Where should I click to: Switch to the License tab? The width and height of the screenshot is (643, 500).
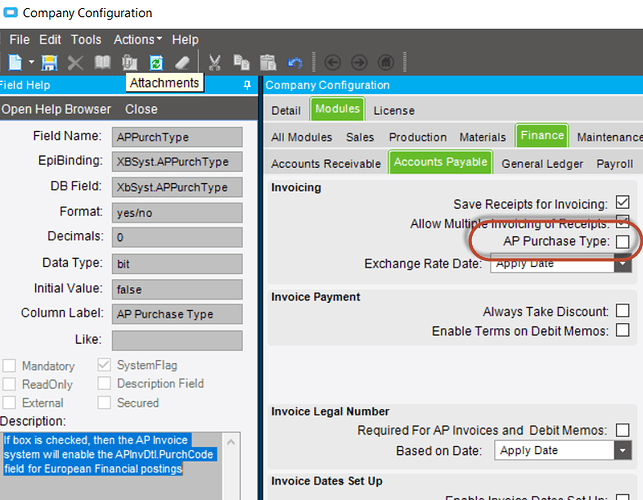tap(394, 111)
